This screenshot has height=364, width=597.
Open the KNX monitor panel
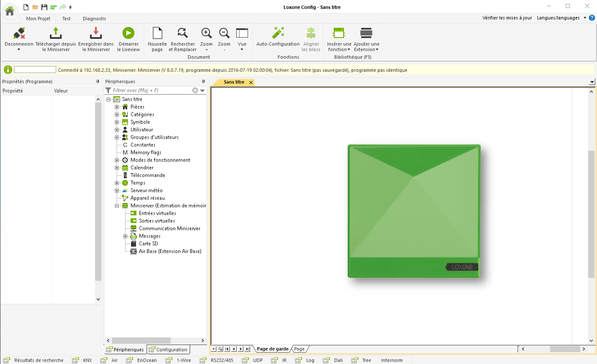83,360
